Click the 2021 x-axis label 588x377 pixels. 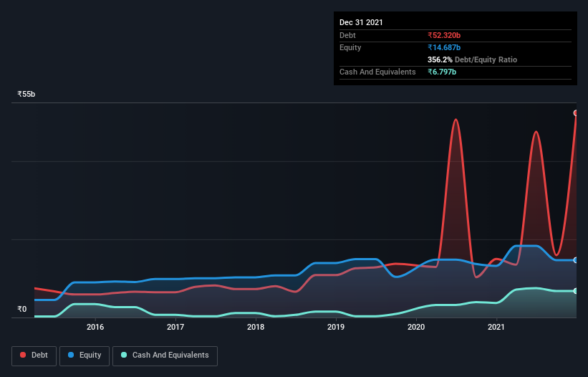click(496, 327)
